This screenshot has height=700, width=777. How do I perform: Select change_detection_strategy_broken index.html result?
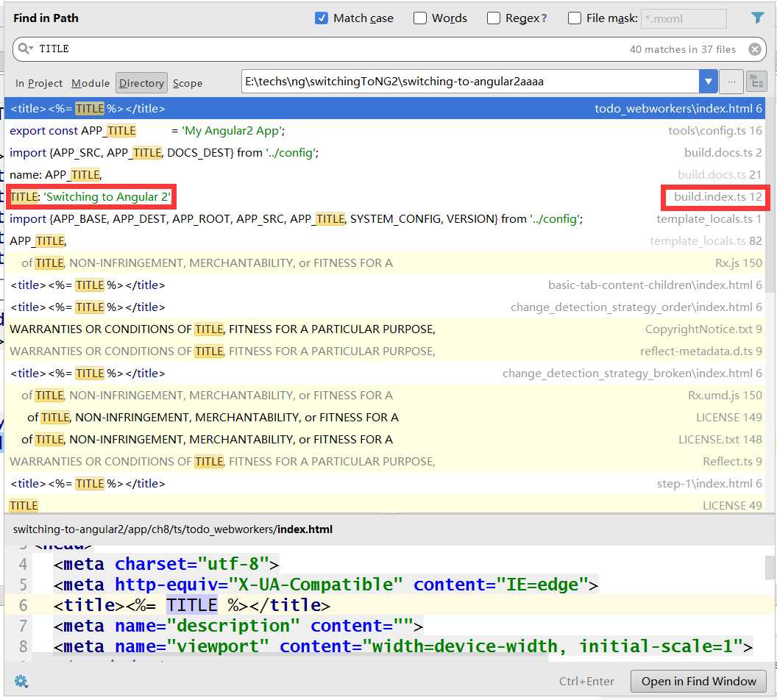click(x=385, y=373)
